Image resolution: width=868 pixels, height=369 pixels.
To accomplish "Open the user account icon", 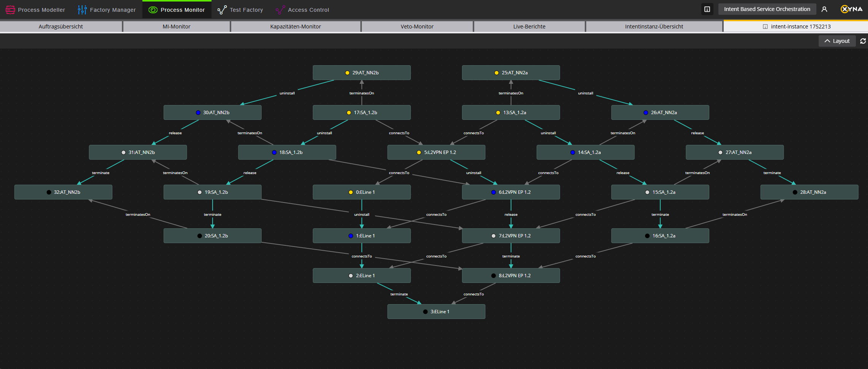I will tap(824, 9).
